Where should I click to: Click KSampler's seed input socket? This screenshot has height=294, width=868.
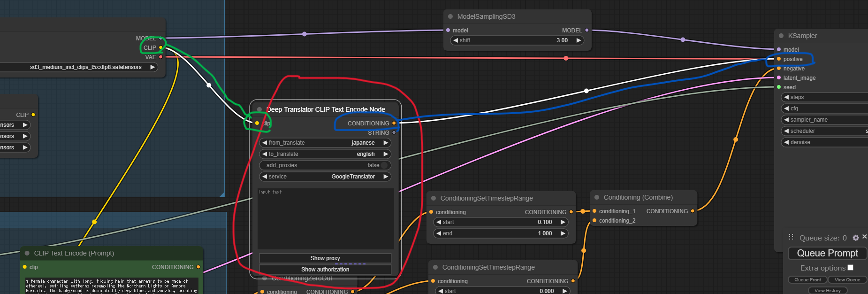coord(779,87)
